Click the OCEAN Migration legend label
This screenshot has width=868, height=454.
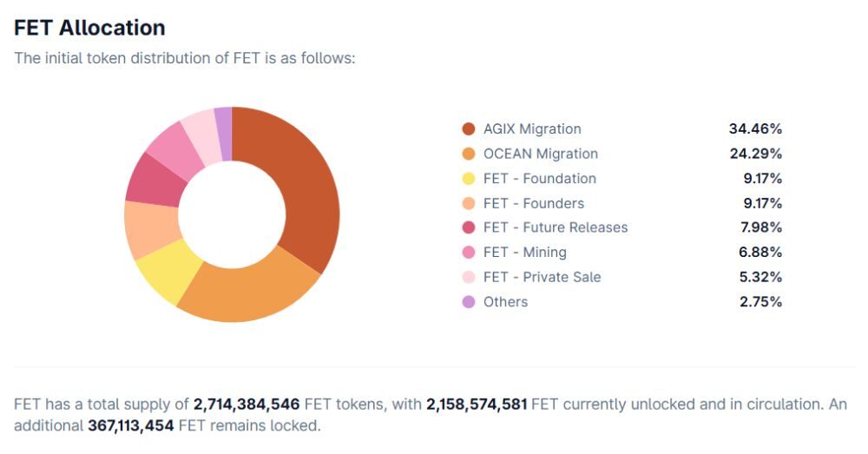click(x=540, y=154)
